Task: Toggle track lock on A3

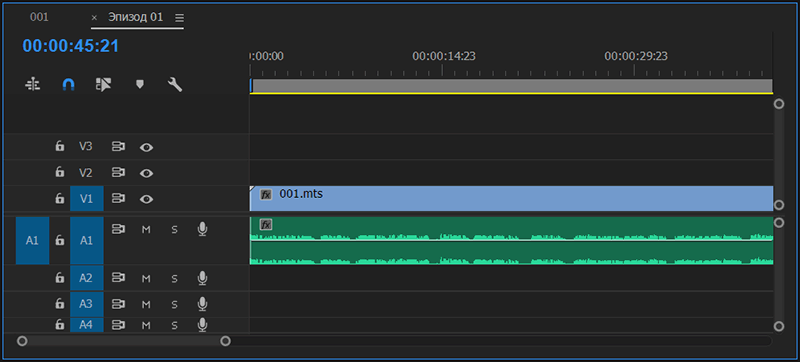Action: click(x=60, y=304)
